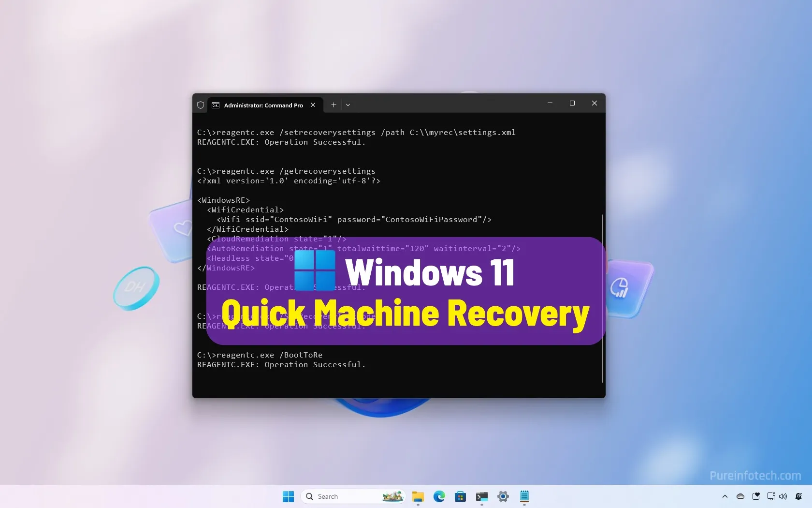Image resolution: width=812 pixels, height=508 pixels.
Task: Expand the search box's highlights image
Action: pyautogui.click(x=392, y=496)
